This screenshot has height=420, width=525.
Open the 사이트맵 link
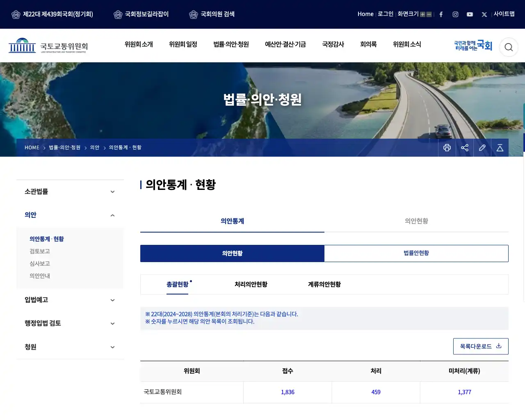click(x=504, y=14)
